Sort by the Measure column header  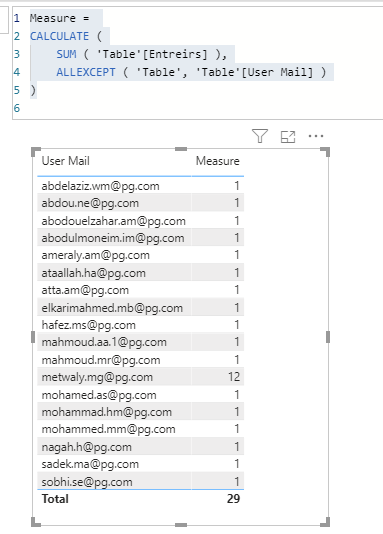coord(218,161)
